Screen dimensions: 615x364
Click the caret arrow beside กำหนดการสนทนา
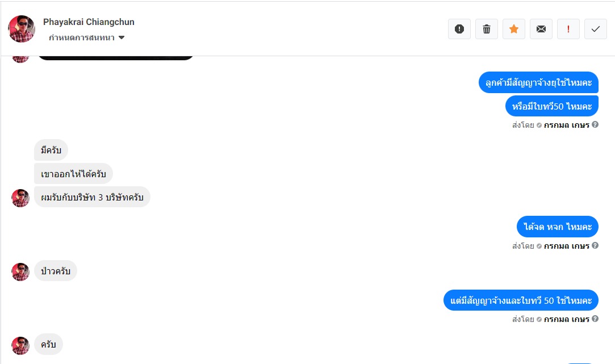[122, 38]
